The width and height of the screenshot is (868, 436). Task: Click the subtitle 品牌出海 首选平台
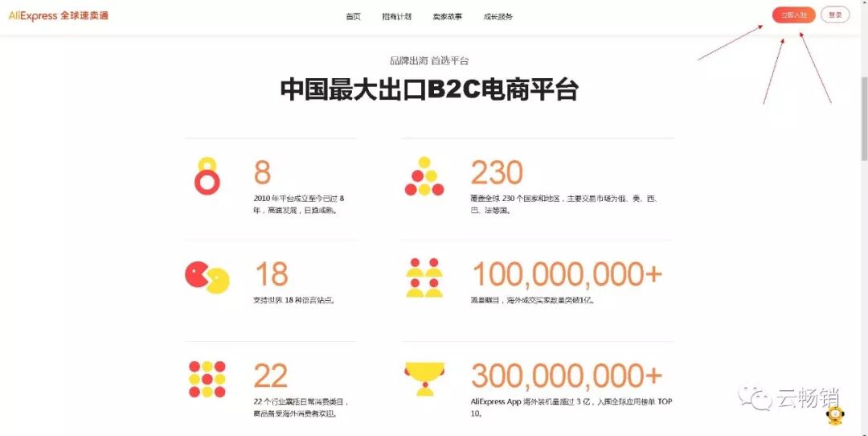[429, 60]
